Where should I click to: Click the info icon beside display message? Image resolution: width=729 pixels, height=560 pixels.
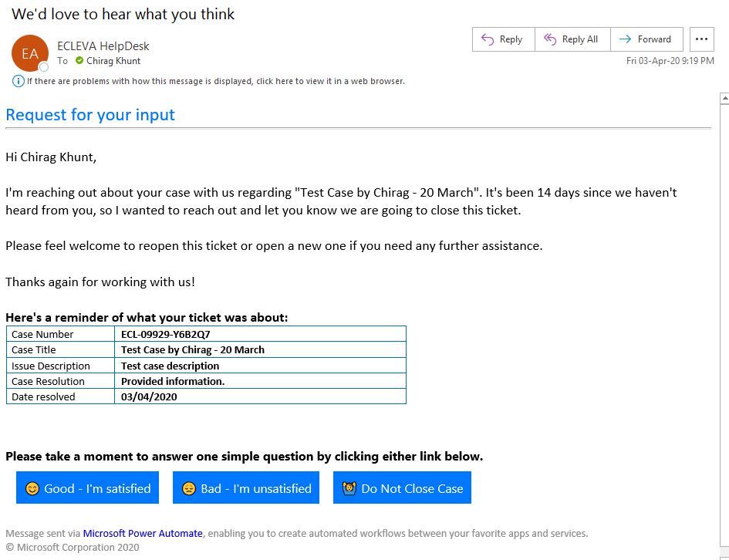[x=19, y=81]
